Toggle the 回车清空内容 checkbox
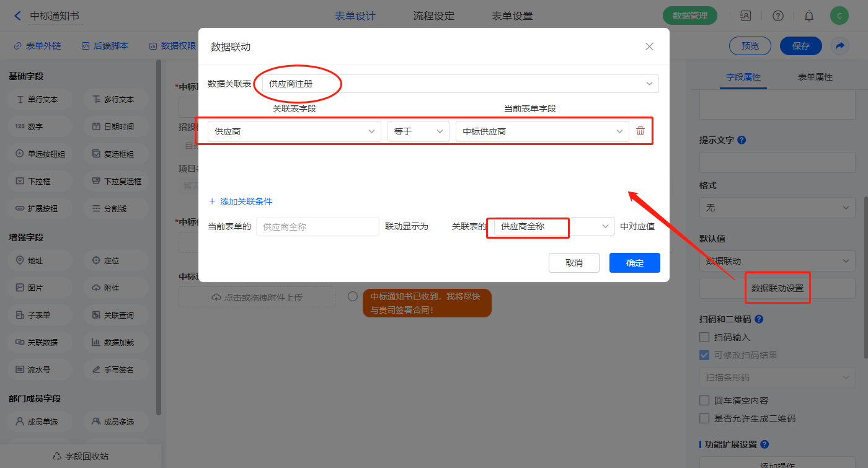The width and height of the screenshot is (868, 468). coord(704,400)
